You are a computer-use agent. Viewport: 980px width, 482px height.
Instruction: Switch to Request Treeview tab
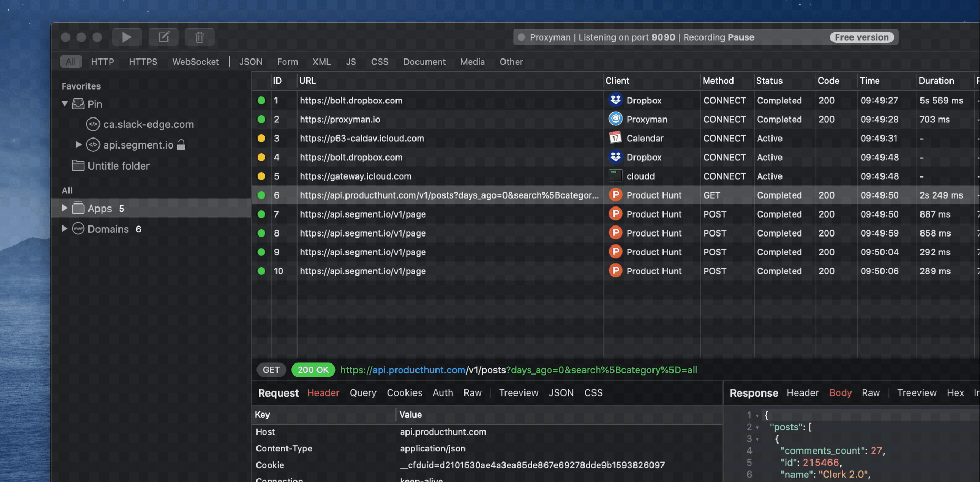point(519,393)
